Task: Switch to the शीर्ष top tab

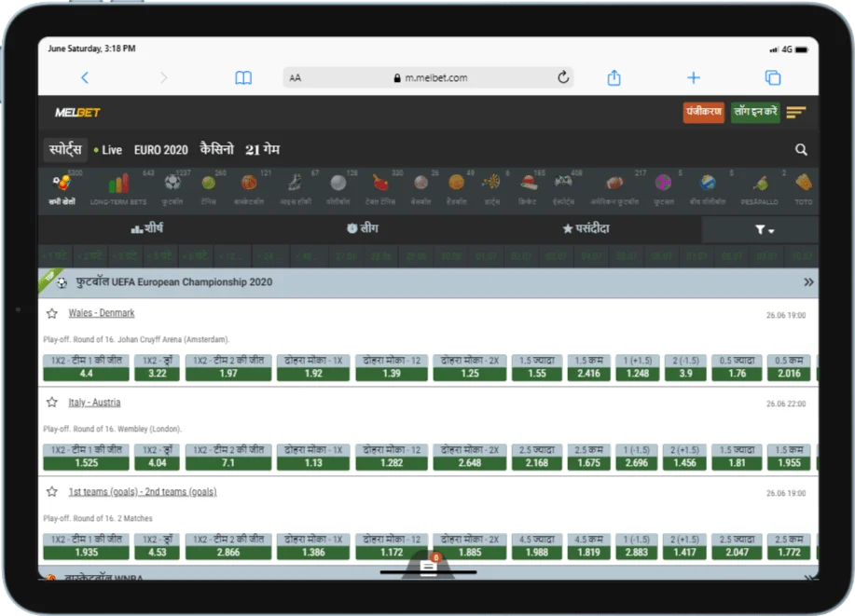Action: (146, 229)
